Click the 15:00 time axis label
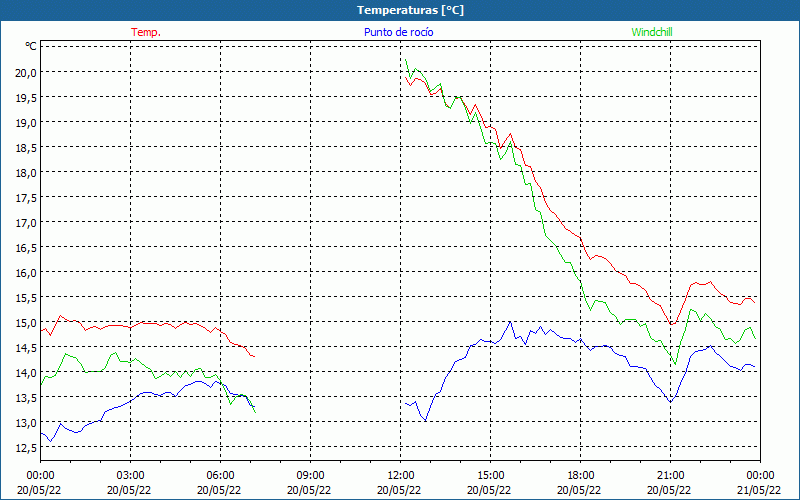 (490, 475)
